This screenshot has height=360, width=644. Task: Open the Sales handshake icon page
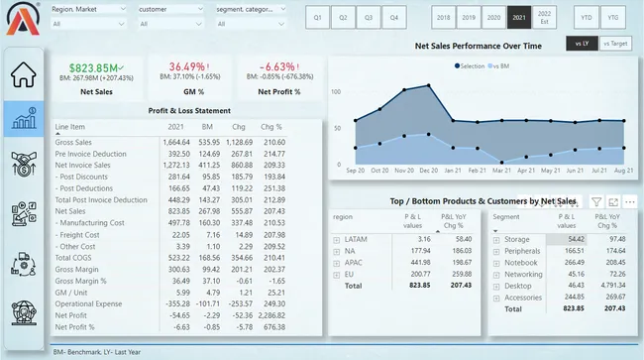point(24,164)
